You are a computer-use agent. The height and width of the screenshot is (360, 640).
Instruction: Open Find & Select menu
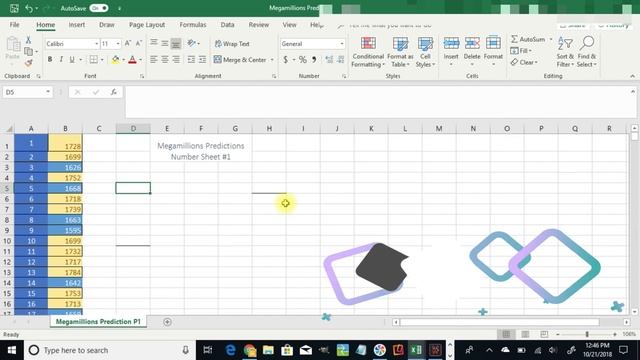[x=587, y=52]
